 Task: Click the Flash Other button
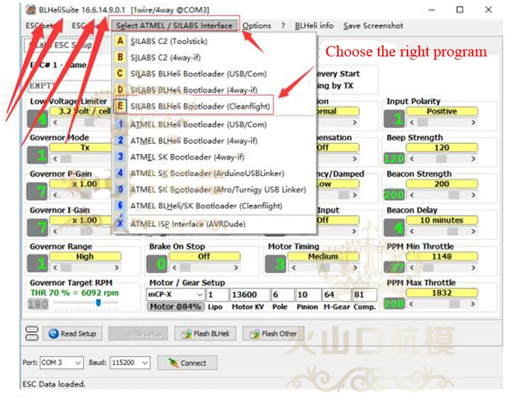(273, 333)
